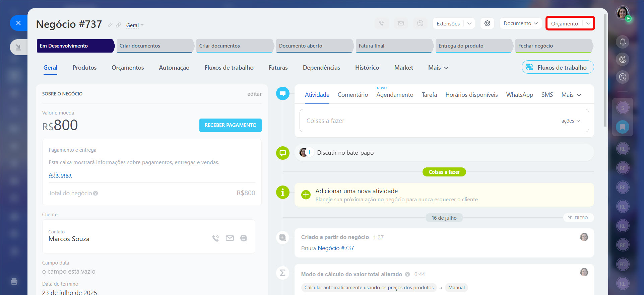
Task: Open the Orçamentos tab
Action: click(x=128, y=68)
